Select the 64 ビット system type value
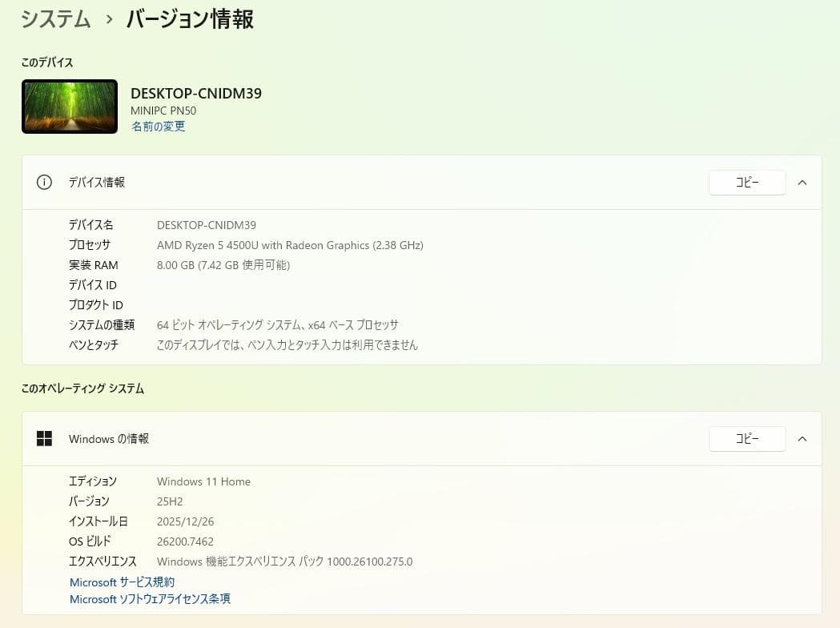840x628 pixels. (x=278, y=325)
